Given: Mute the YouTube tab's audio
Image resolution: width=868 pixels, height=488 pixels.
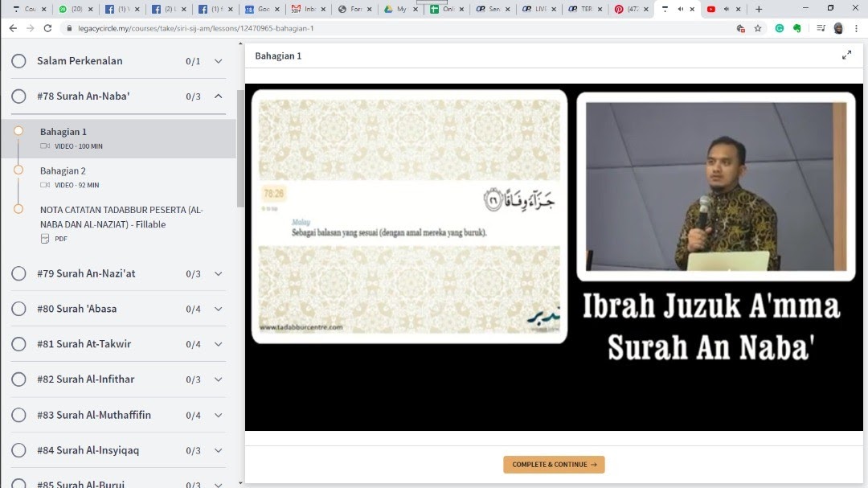Looking at the screenshot, I should 727,9.
